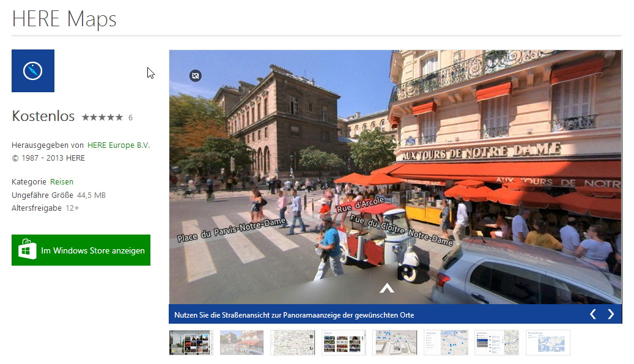Click the 'Rue d'Arcole' street label
634x364 pixels.
pyautogui.click(x=360, y=205)
